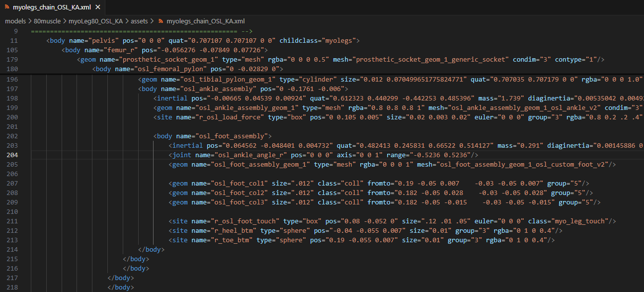Click the highlighted line number 204

tap(12, 155)
